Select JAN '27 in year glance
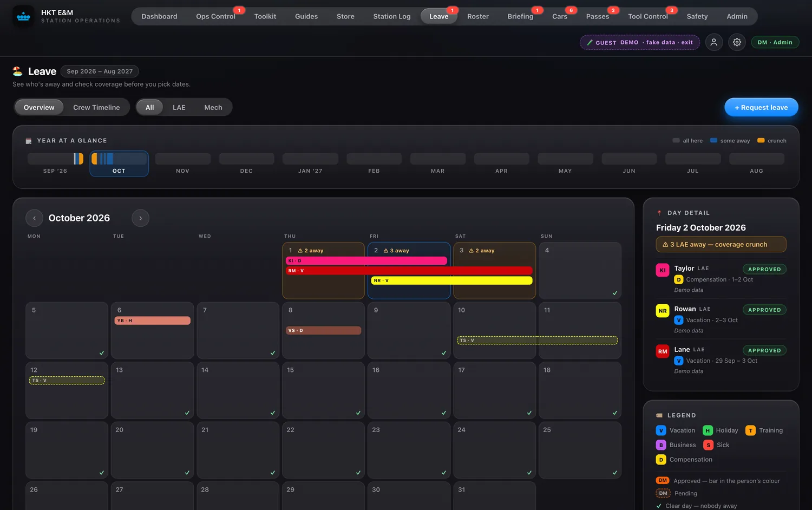 (310, 164)
